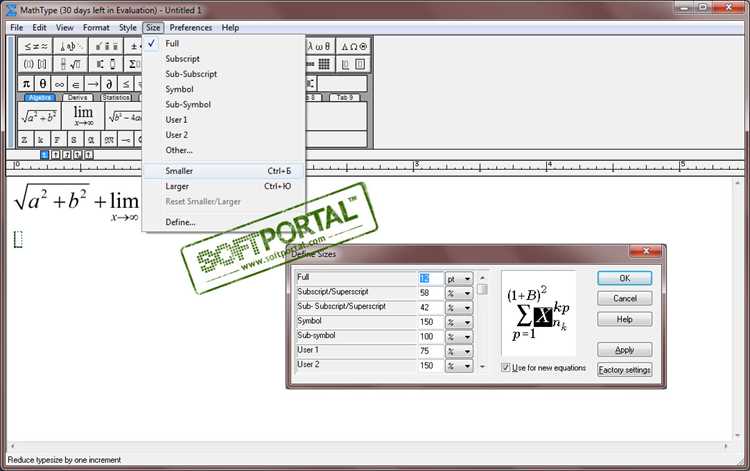Open the Sub-Subscript/Superscript unit dropdown
This screenshot has height=471, width=750.
(x=459, y=307)
